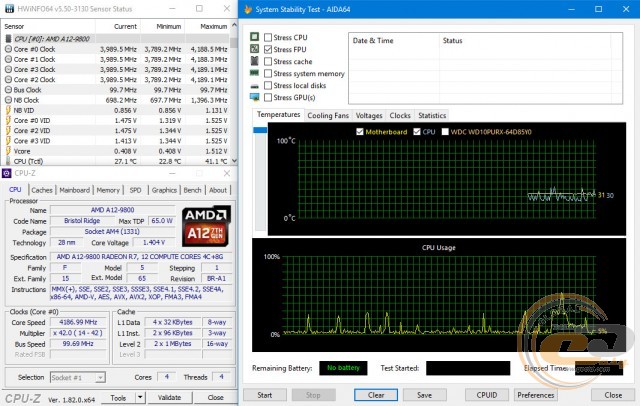Open AIDA64 Preferences
The image size is (640, 406).
[536, 395]
